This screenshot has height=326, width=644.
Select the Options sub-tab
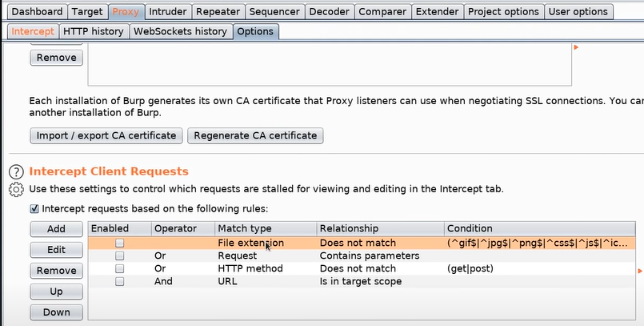coord(255,31)
